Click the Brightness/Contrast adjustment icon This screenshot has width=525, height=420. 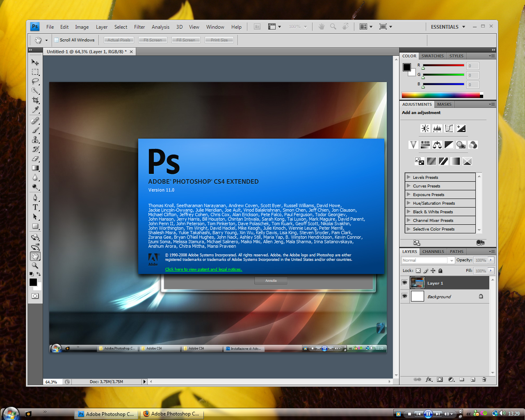425,128
